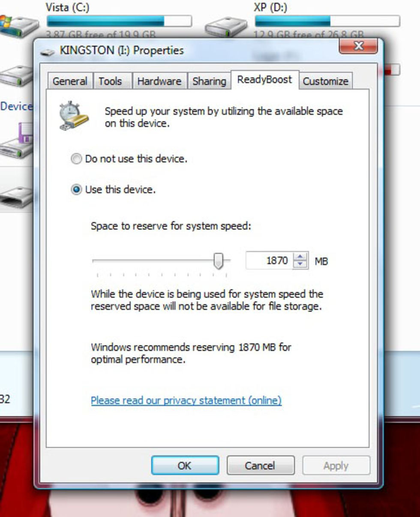Select the XP (D:) drive icon

coord(226,27)
